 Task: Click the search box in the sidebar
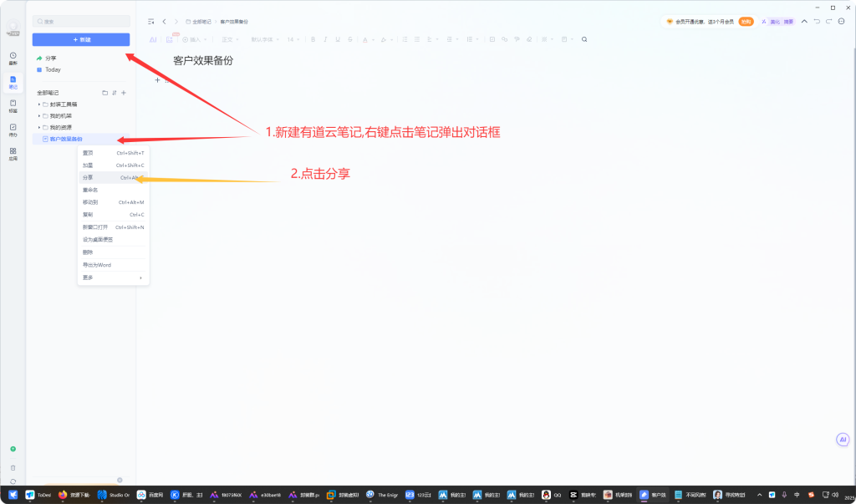coord(81,21)
